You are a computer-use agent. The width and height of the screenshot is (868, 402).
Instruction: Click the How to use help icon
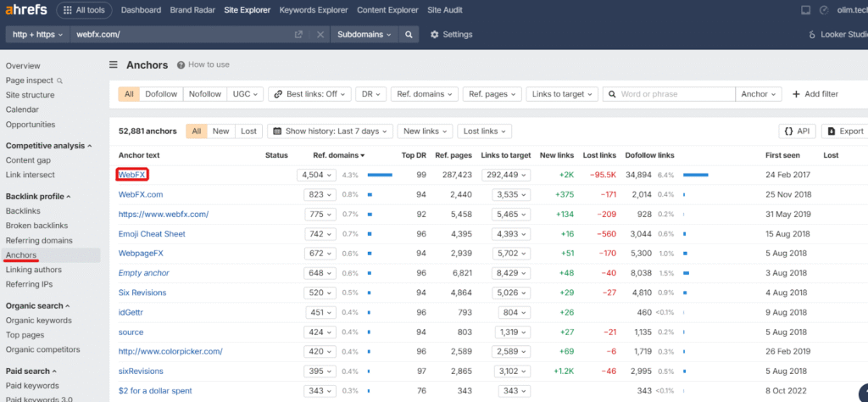pyautogui.click(x=181, y=64)
